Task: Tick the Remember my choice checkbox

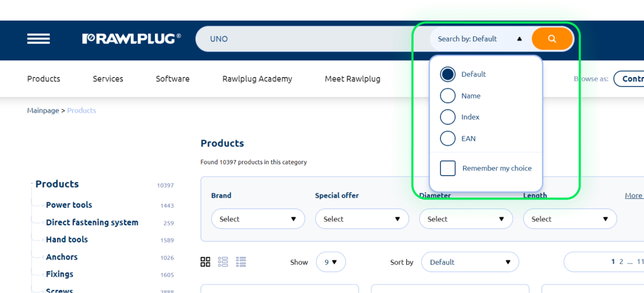Action: [448, 168]
